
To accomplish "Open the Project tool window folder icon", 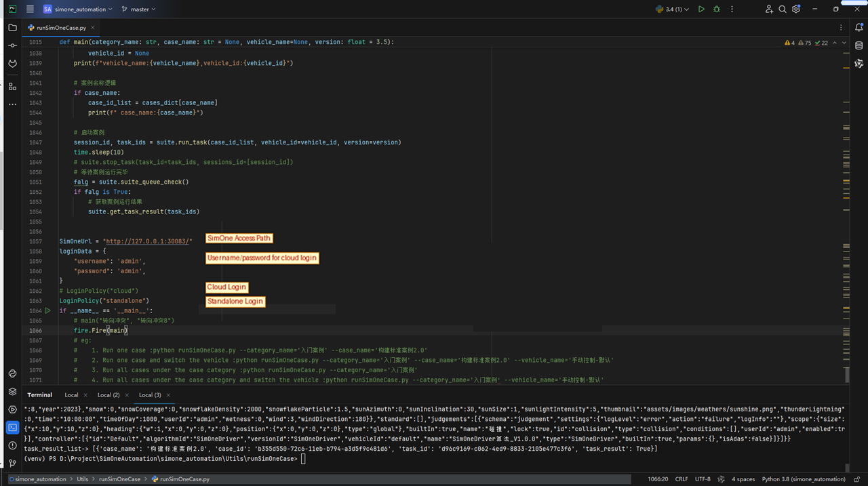I will pyautogui.click(x=12, y=28).
